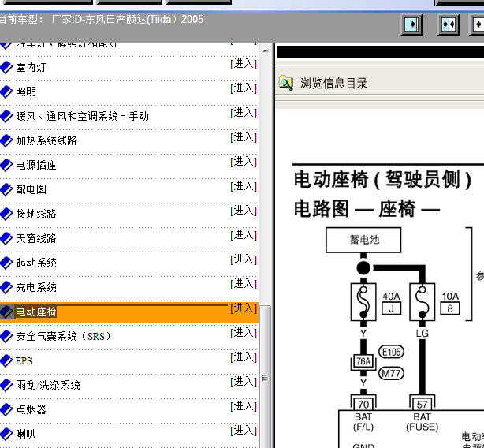Click the M77 connector label in diagram

[391, 373]
